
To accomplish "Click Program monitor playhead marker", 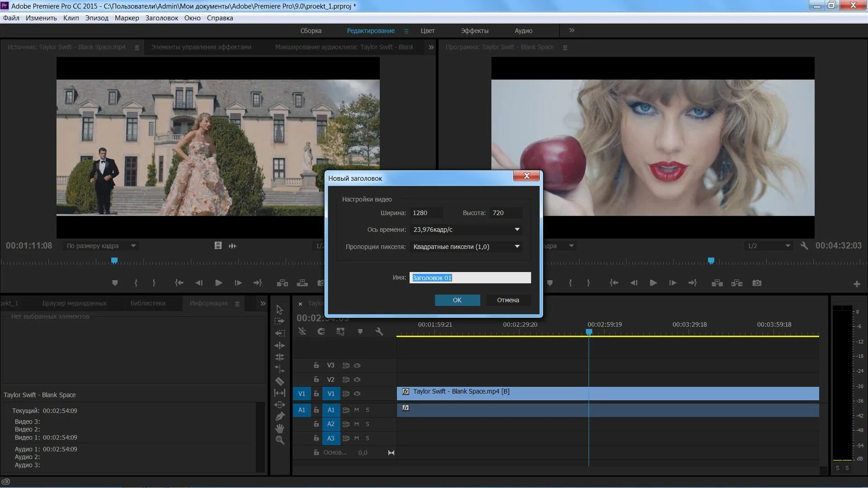I will (x=711, y=261).
